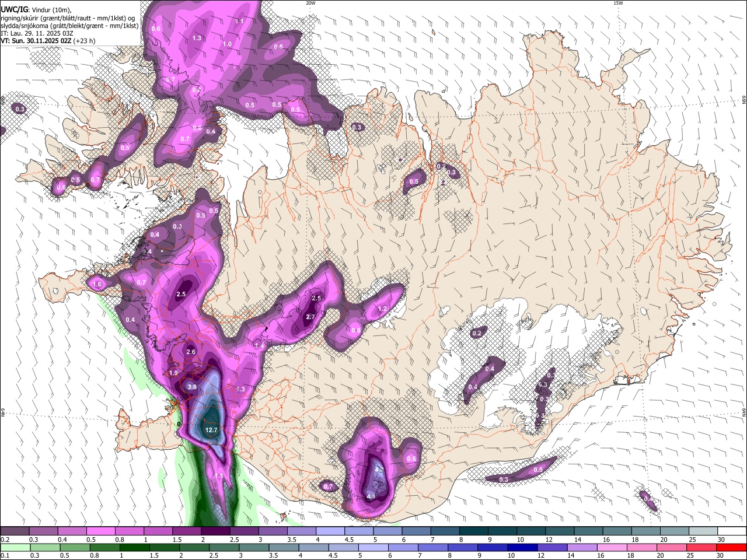
Task: Click the dark purple snow-legend swatch between 2 and 2.5
Action: coord(215,531)
